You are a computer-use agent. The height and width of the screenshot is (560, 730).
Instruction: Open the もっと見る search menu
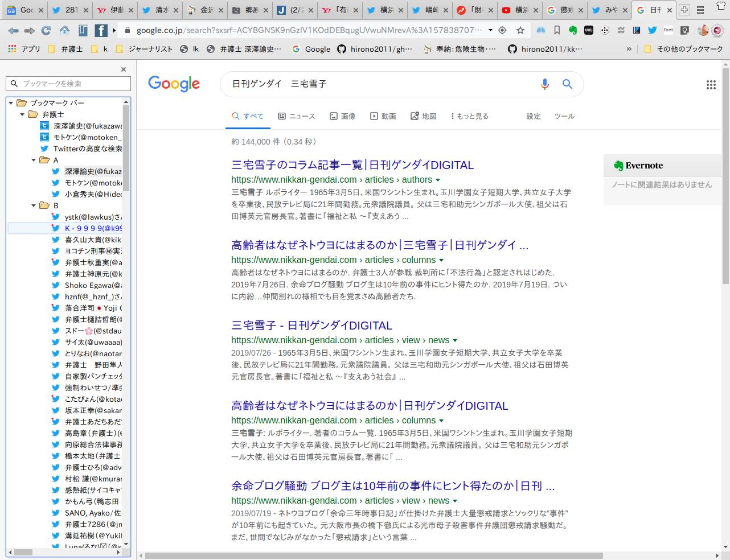(x=470, y=116)
